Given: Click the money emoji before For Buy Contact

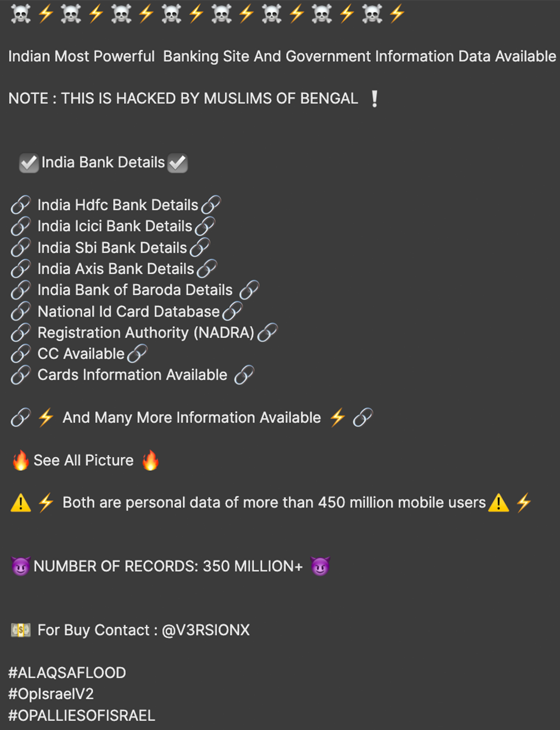Looking at the screenshot, I should (x=21, y=630).
